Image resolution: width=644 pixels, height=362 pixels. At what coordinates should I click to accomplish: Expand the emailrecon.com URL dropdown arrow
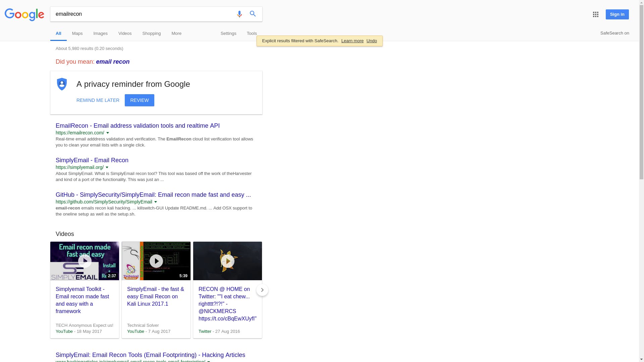pos(108,133)
